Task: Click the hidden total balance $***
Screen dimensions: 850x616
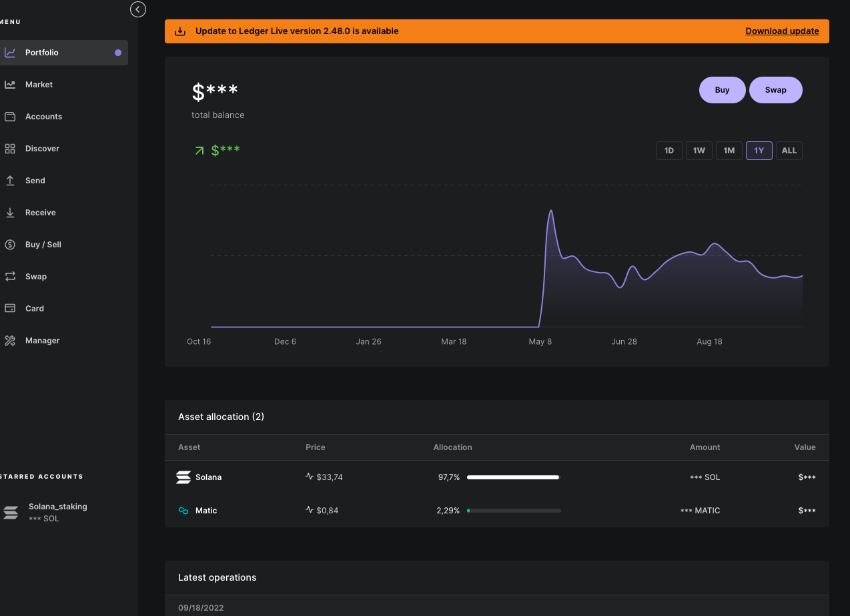Action: pyautogui.click(x=214, y=91)
